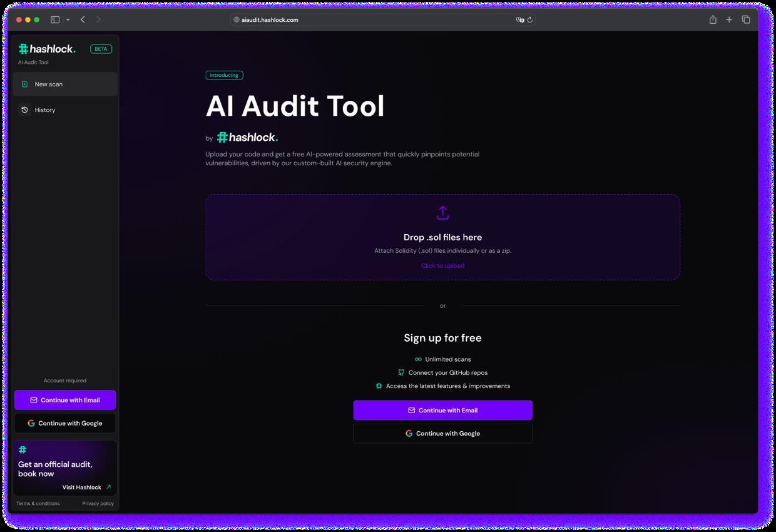This screenshot has height=532, width=776.
Task: Click the 'Account required' label
Action: (x=65, y=381)
